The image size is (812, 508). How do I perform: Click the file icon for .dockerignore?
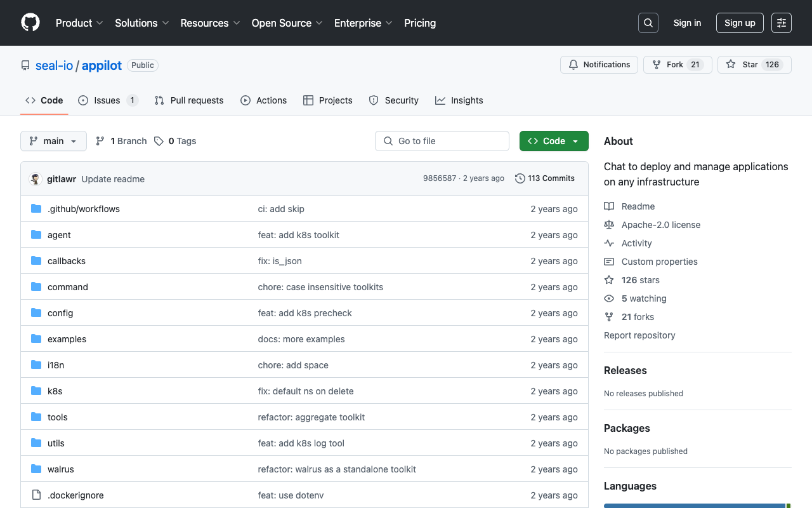[36, 495]
